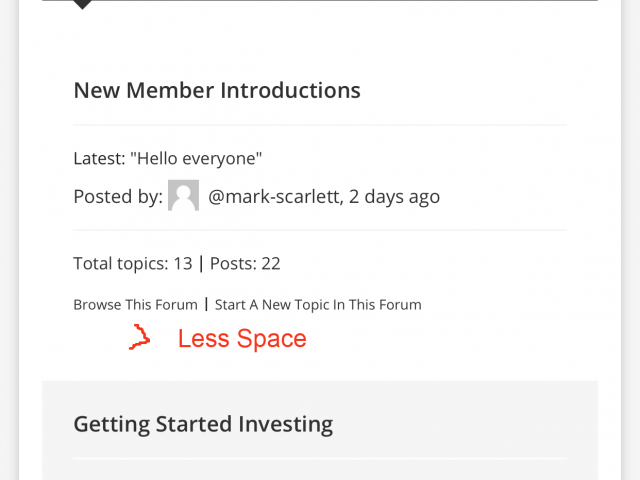640x480 pixels.
Task: Click the red hand-drawn bracket mark
Action: [x=140, y=337]
